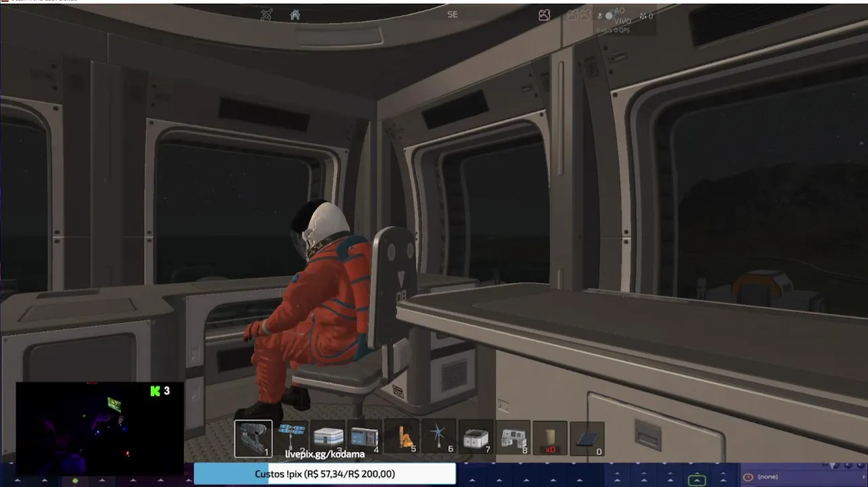Select the control desk item in slot 8
Viewport: 868px width, 487px height.
513,437
